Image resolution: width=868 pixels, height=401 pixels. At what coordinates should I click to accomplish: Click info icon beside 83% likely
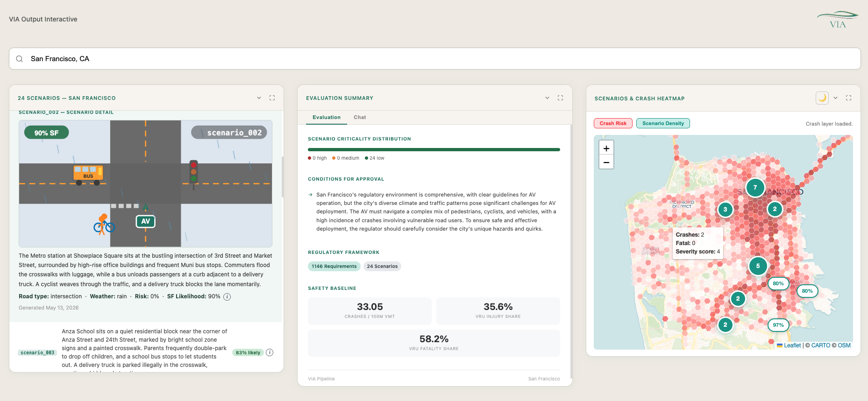coord(270,352)
